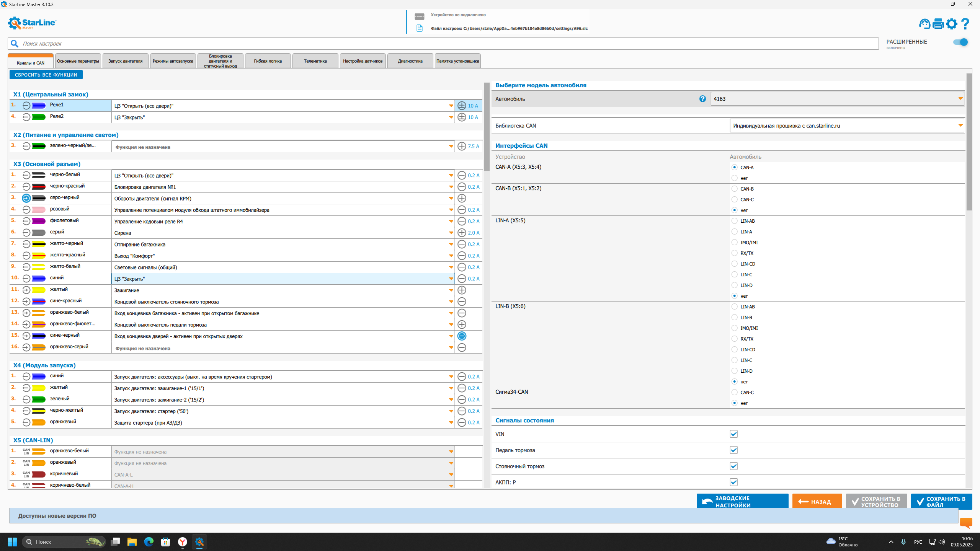The image size is (980, 551).
Task: Select CAN-B radio for CAN-B interface
Action: coord(734,189)
